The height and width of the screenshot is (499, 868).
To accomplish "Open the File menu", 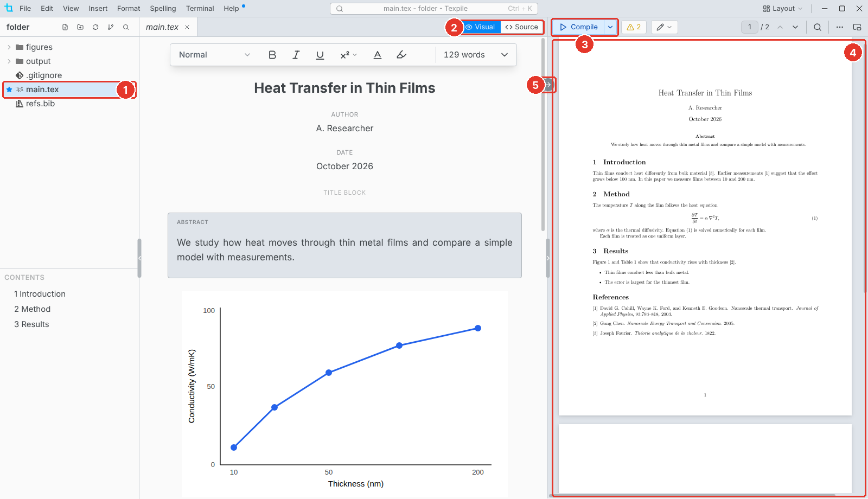I will click(25, 9).
